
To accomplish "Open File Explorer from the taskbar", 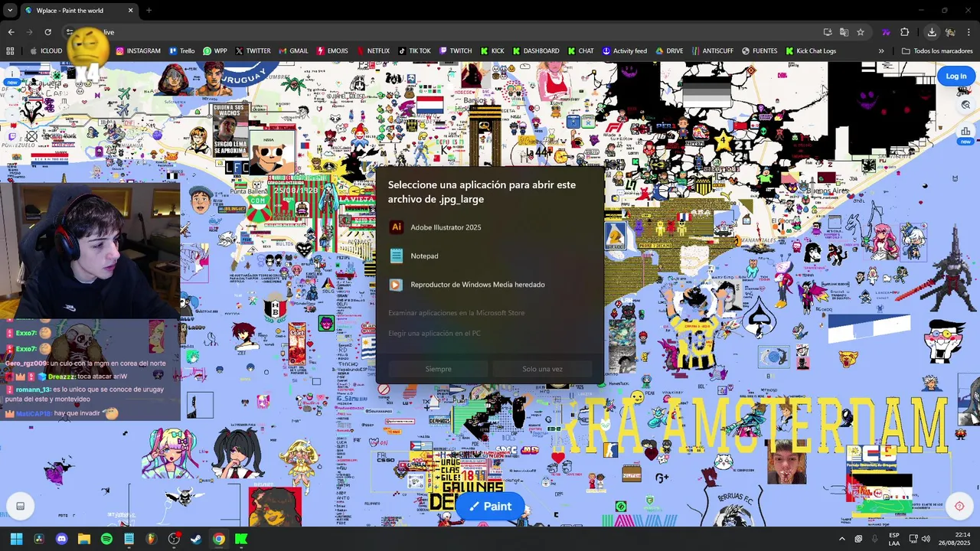I will pyautogui.click(x=84, y=539).
